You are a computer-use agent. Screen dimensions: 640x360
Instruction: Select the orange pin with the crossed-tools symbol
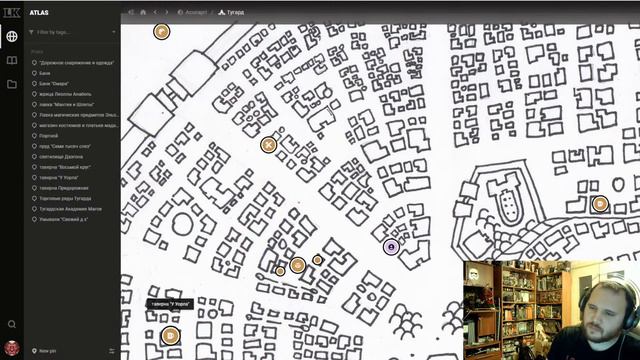[x=269, y=144]
